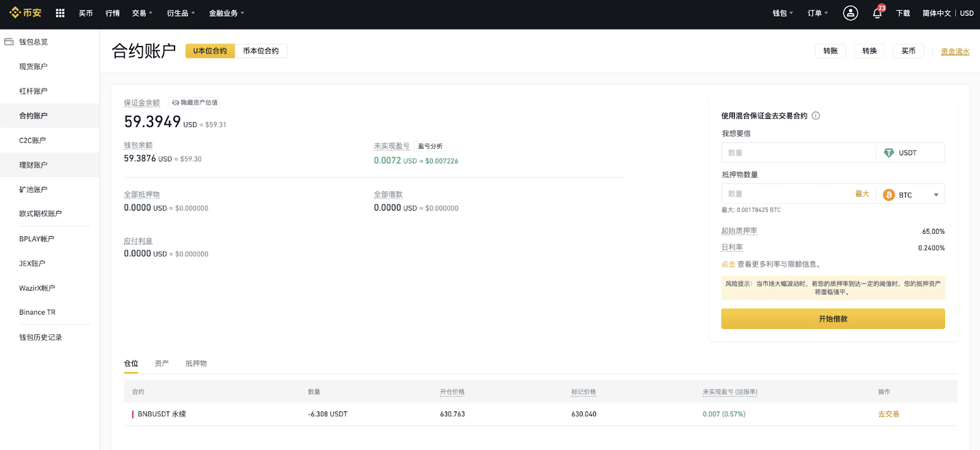Open 欧式期权账户 in sidebar

point(40,214)
